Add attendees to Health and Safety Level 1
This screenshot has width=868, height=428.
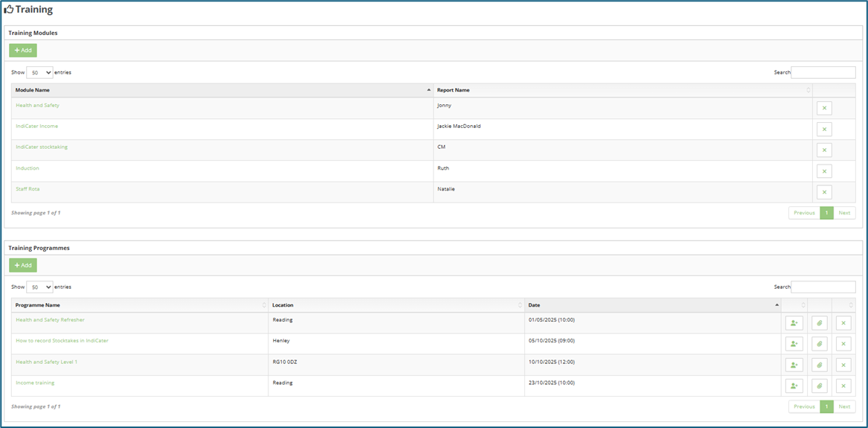794,365
